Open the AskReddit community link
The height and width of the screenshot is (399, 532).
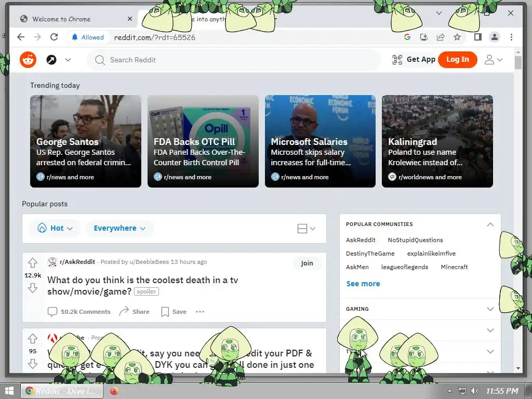[x=361, y=240]
